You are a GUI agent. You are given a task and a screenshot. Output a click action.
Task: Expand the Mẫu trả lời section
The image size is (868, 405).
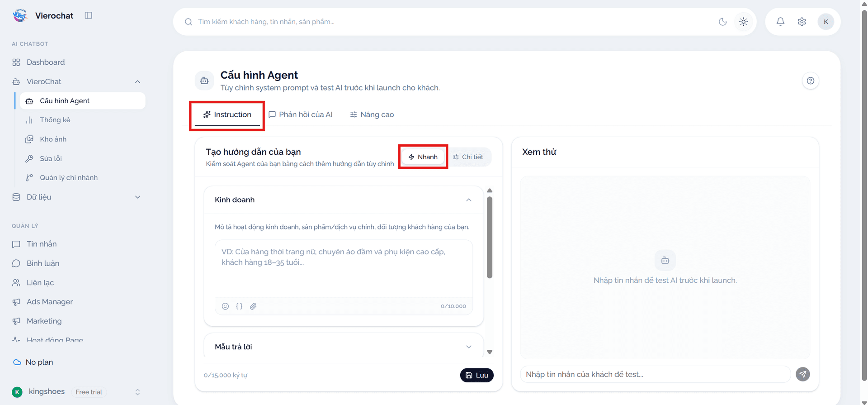pyautogui.click(x=344, y=347)
